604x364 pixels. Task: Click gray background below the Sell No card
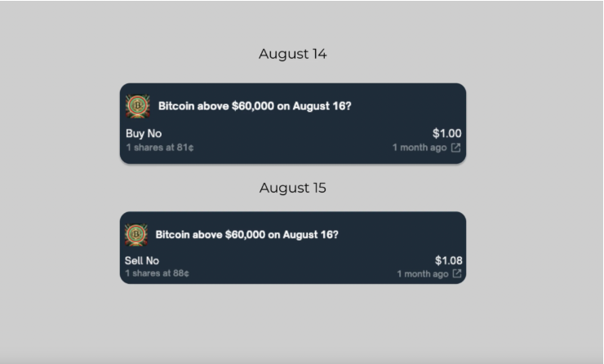coord(293,323)
